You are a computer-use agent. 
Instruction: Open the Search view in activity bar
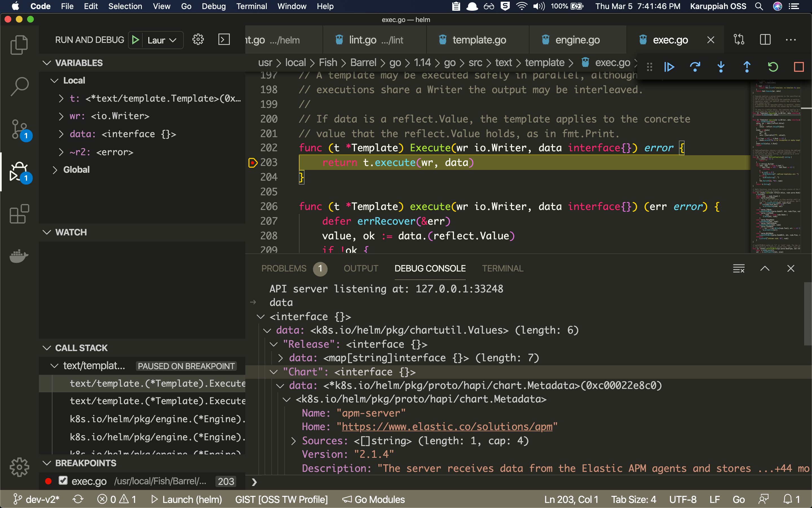click(19, 86)
